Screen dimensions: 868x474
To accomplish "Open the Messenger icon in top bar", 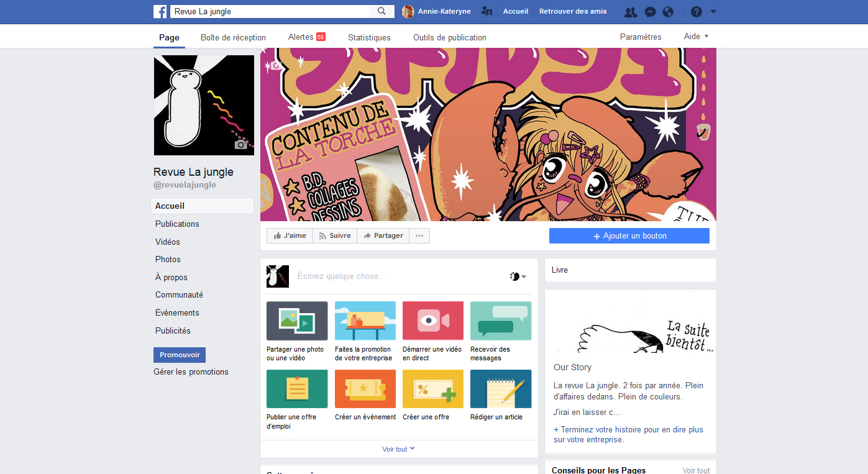I will pos(650,12).
